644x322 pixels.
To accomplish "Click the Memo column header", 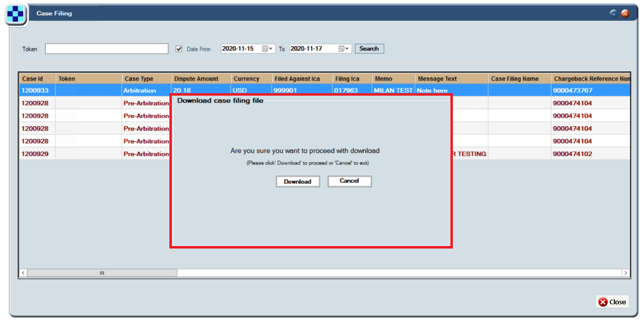I will click(x=394, y=79).
